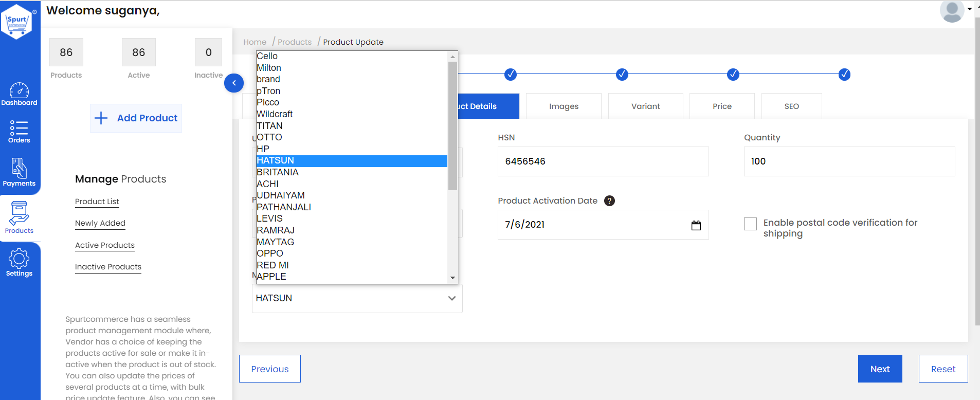Select the ACHI option
Viewport: 980px width, 400px height.
point(352,184)
